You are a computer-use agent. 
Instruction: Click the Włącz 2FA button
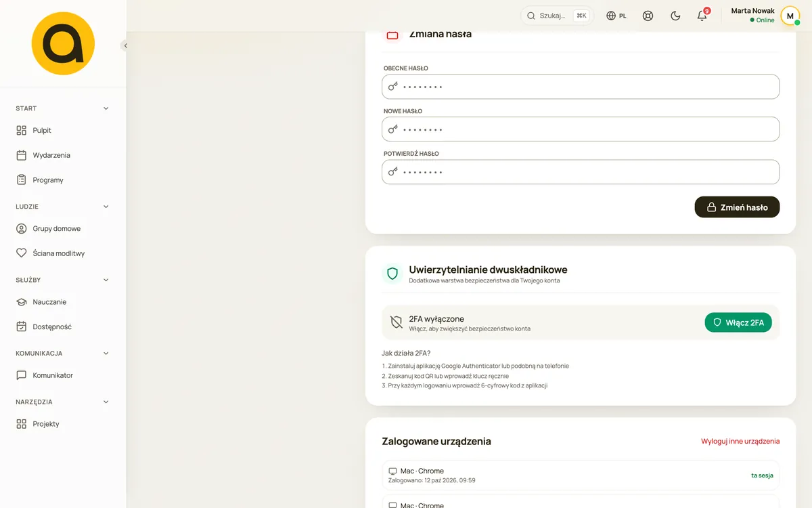coord(738,322)
